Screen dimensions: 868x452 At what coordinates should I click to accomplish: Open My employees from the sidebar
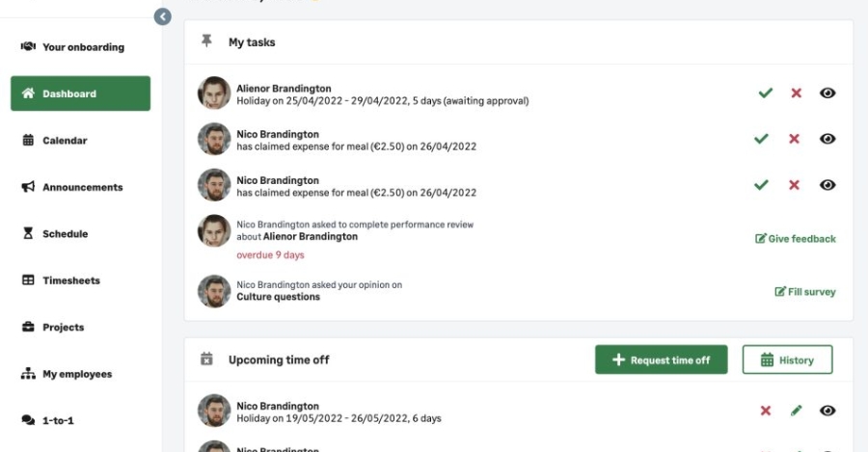pos(76,374)
